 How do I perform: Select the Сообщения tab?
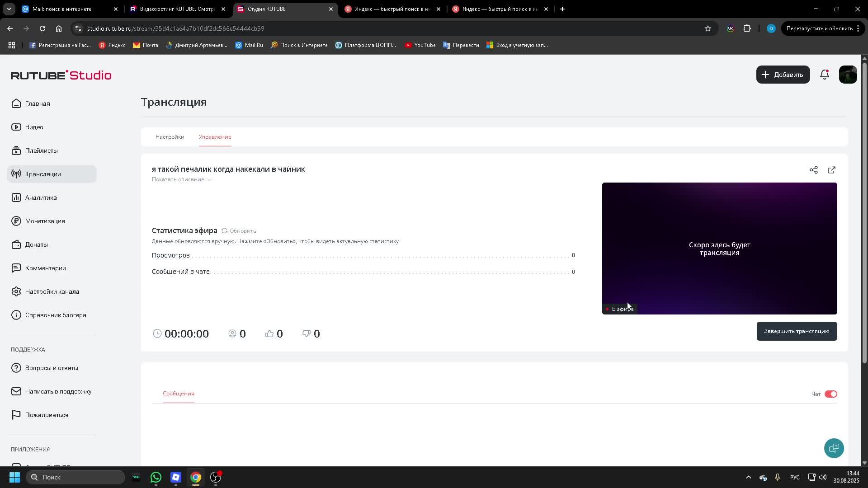coord(178,394)
